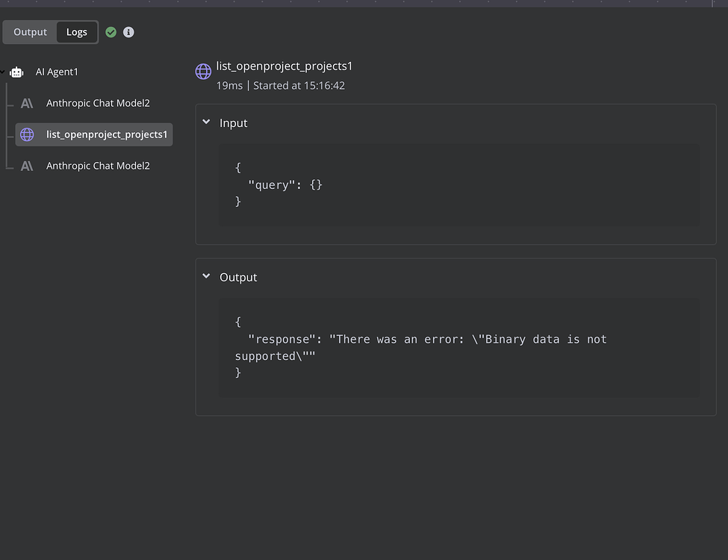
Task: Switch to the Logs tab
Action: [77, 32]
